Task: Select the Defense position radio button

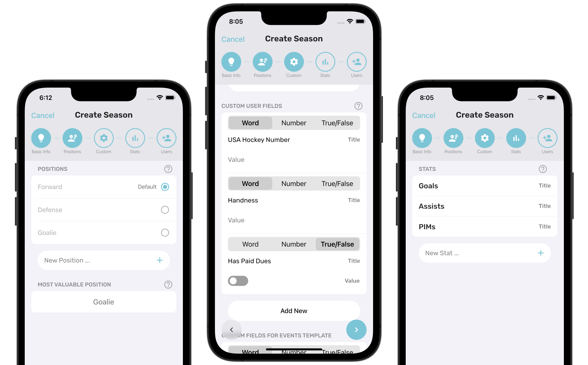Action: [x=165, y=209]
